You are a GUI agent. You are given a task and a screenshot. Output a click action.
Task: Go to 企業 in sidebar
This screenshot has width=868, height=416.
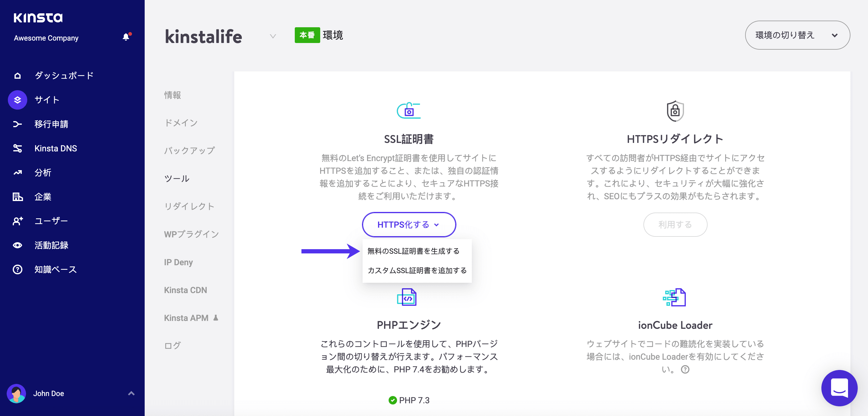43,197
